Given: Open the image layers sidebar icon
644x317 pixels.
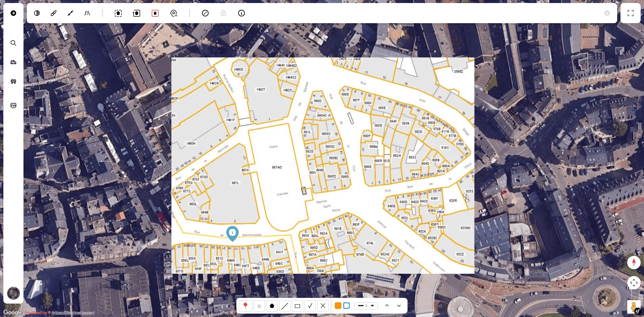Looking at the screenshot, I should pos(13,105).
